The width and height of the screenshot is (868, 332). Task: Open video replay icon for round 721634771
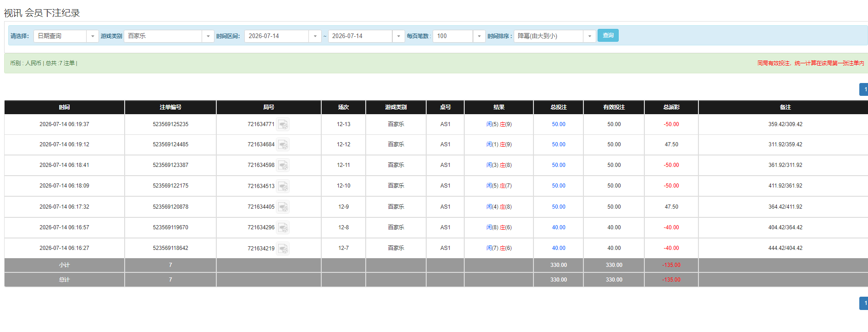283,124
